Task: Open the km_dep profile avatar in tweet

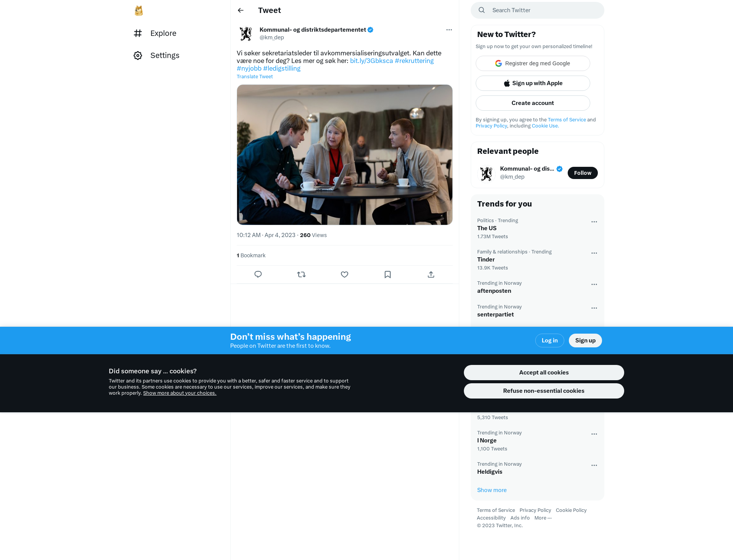Action: [x=246, y=34]
